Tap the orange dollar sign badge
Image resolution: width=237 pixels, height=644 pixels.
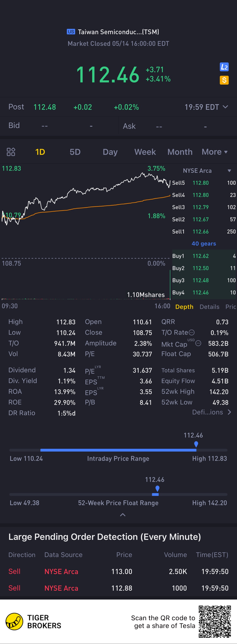point(224,80)
